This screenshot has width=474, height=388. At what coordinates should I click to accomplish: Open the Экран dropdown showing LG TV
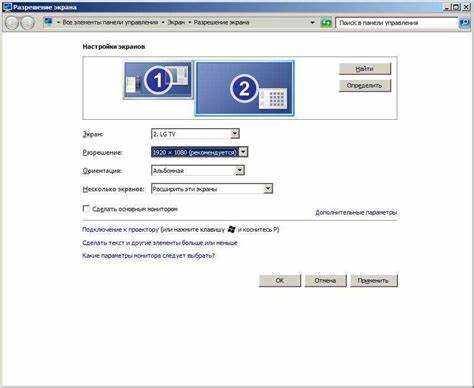195,134
